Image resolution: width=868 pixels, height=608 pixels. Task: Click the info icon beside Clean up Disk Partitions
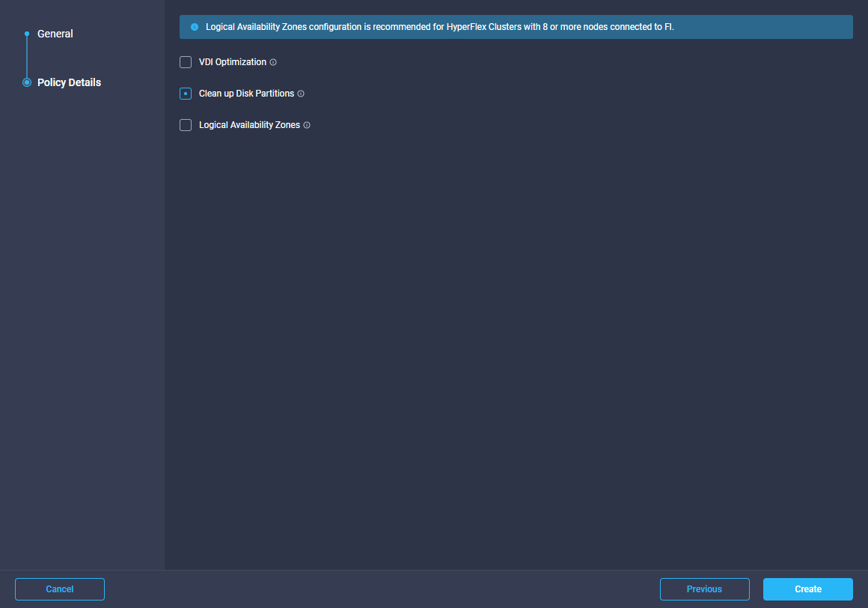click(x=301, y=94)
